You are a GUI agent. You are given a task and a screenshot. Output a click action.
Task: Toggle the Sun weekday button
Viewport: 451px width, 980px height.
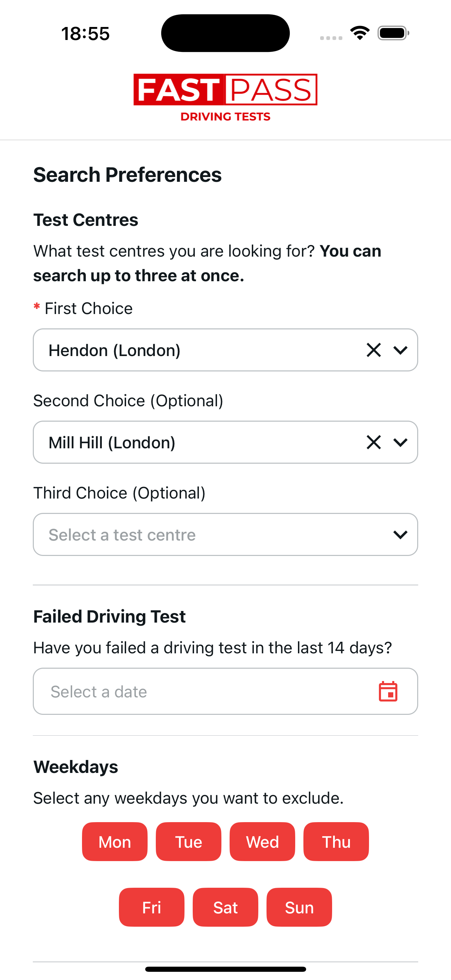(299, 907)
